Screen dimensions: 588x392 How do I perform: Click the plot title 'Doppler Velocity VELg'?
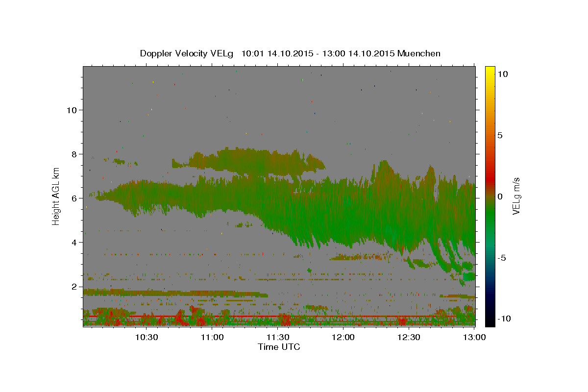188,53
